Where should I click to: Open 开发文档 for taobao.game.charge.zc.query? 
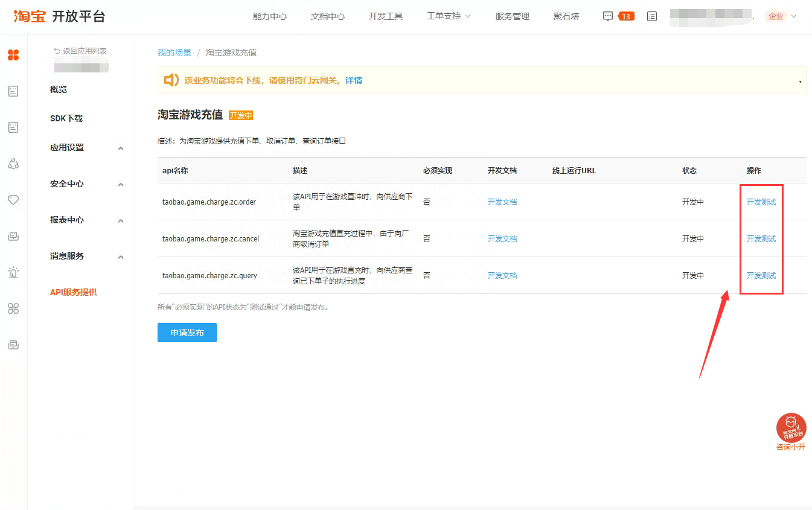502,276
